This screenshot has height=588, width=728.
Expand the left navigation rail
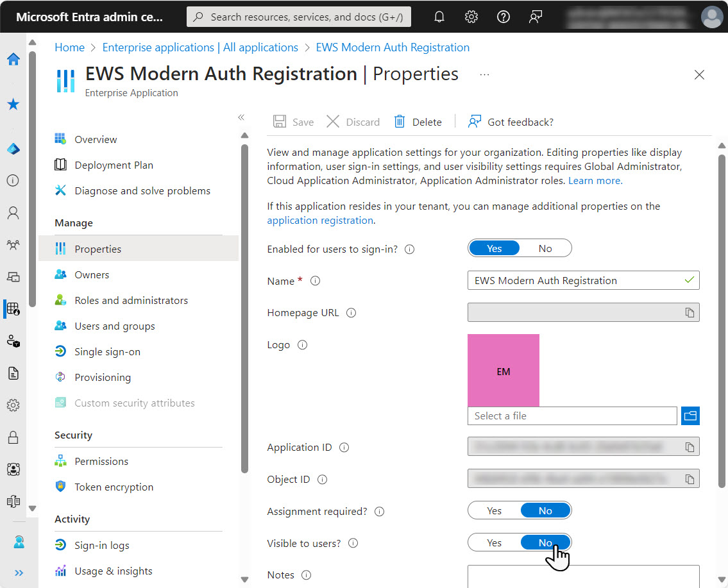19,573
